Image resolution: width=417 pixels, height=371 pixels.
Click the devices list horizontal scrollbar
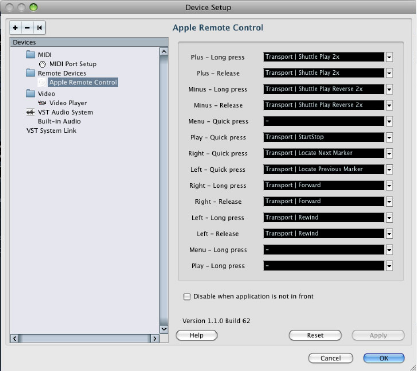tap(85, 339)
